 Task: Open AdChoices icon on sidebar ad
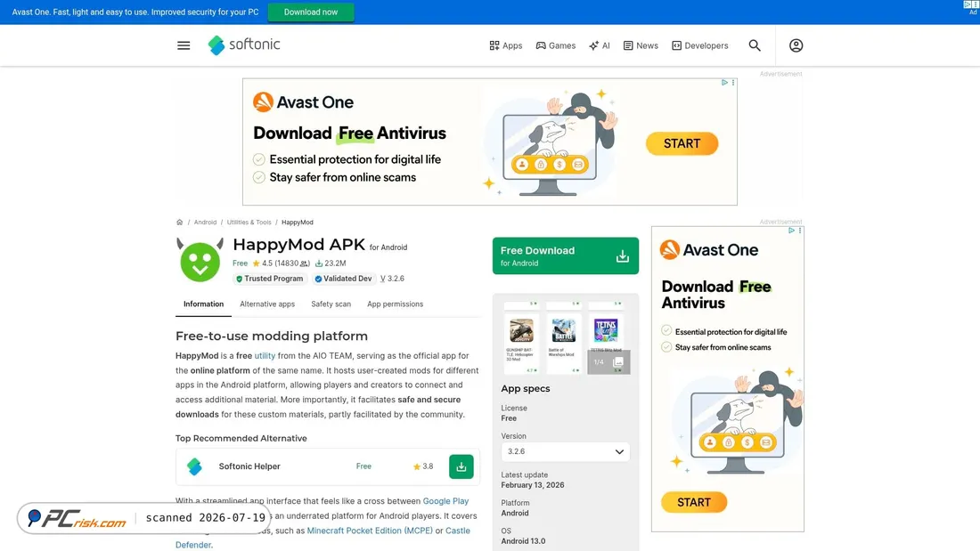791,231
